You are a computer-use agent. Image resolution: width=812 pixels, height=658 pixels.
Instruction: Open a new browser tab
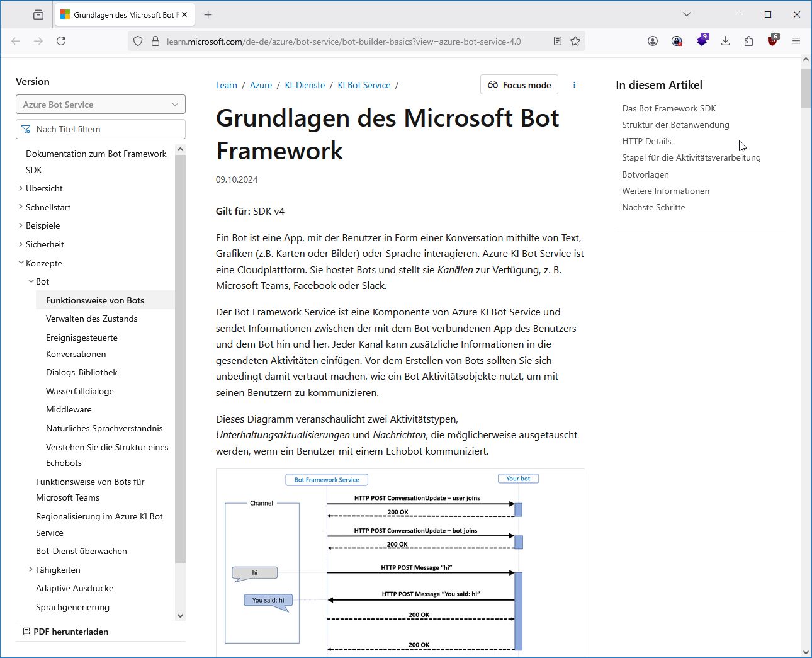point(208,14)
